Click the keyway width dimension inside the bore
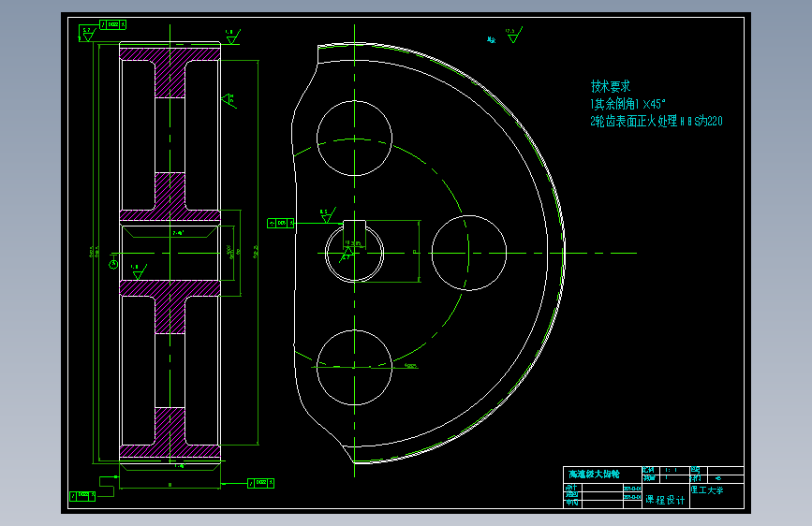The width and height of the screenshot is (812, 526). pos(354,242)
